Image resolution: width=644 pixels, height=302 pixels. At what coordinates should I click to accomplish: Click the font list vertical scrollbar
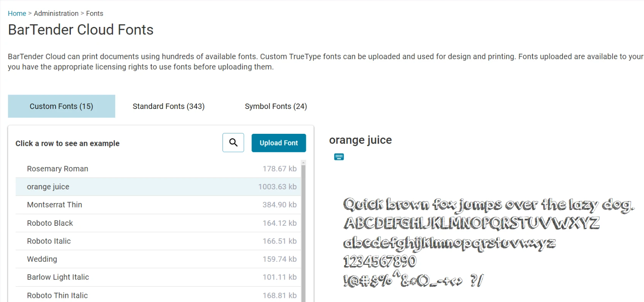point(304,233)
